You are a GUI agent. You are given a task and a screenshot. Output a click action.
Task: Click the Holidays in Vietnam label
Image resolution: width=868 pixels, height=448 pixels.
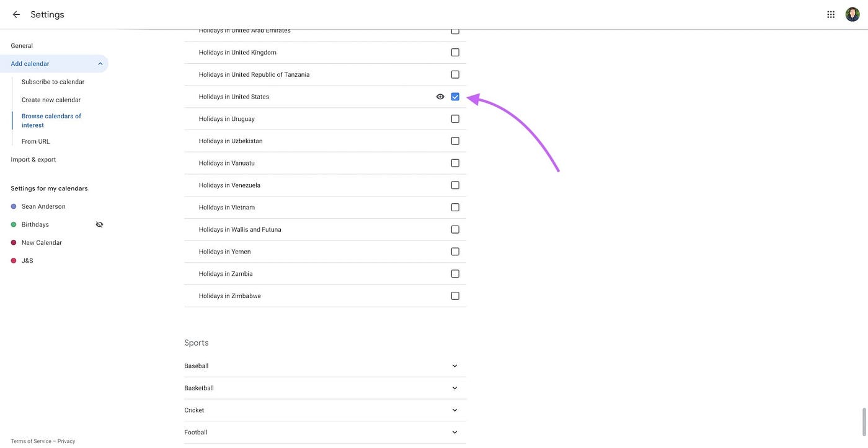coord(227,207)
